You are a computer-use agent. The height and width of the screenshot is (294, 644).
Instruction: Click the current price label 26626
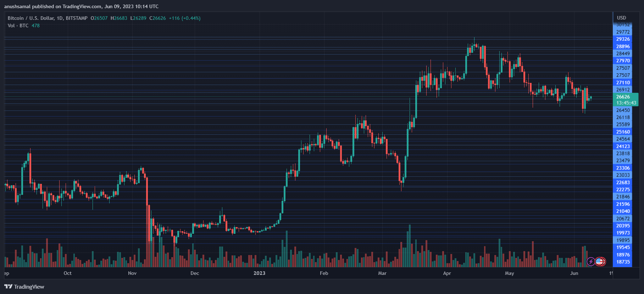pos(623,97)
